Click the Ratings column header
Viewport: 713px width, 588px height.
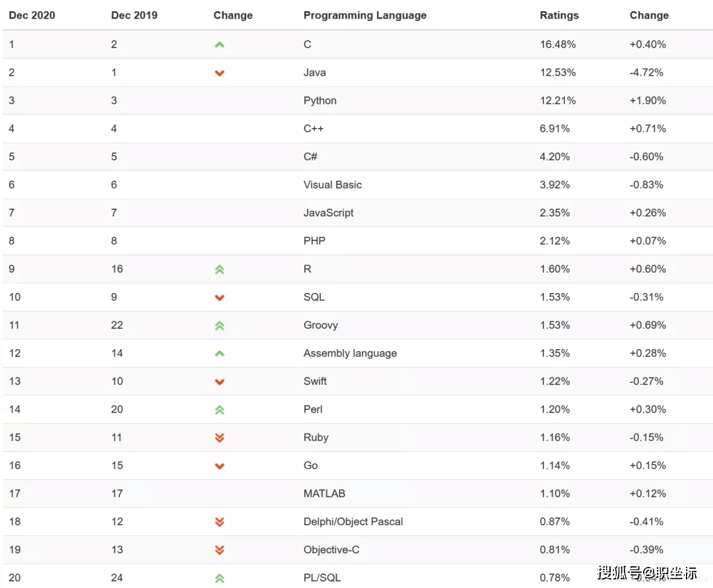[559, 15]
